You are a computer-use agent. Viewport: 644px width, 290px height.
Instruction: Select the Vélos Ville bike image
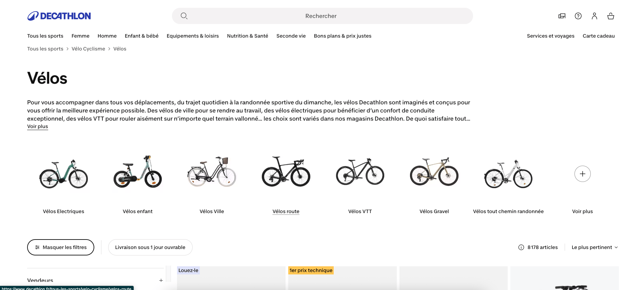click(212, 172)
